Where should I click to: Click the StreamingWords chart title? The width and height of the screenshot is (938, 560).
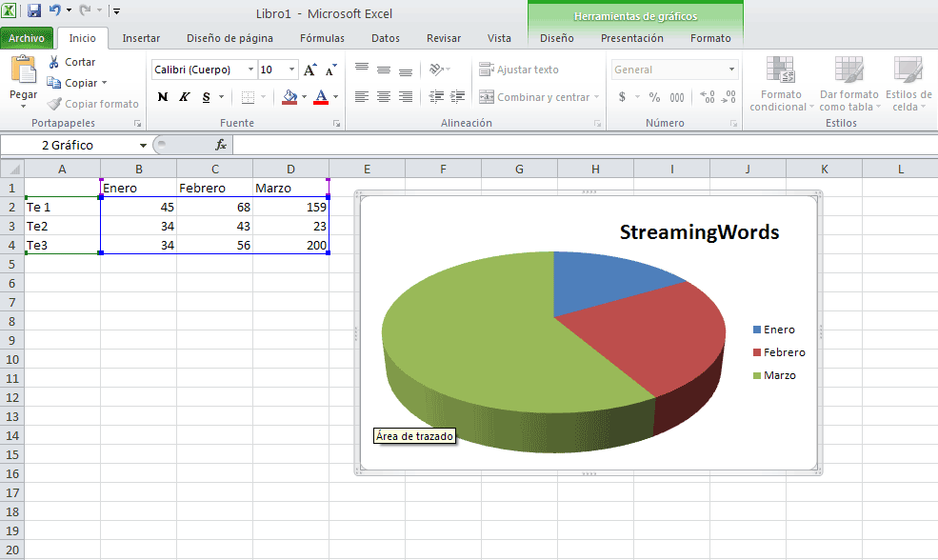[x=699, y=232]
